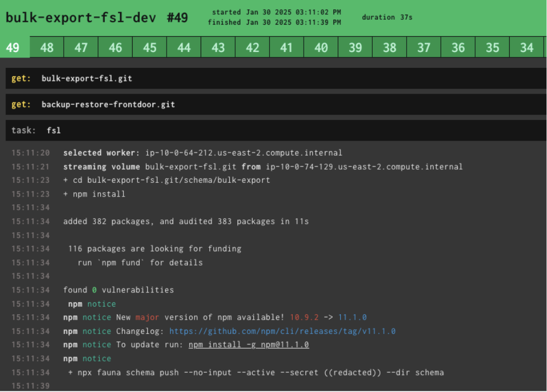547x392 pixels.
Task: Click the '+ npm install' log line
Action: coord(94,194)
